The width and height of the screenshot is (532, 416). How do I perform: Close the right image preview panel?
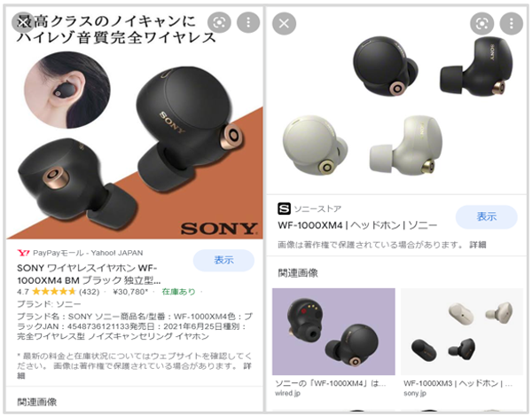pos(284,23)
